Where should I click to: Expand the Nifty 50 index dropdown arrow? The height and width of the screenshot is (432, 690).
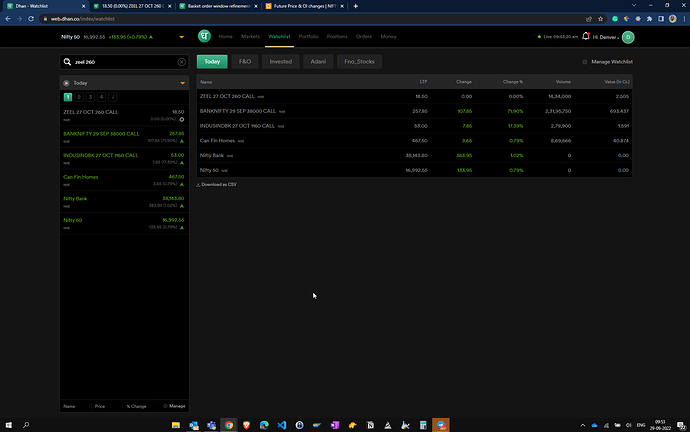[x=182, y=37]
